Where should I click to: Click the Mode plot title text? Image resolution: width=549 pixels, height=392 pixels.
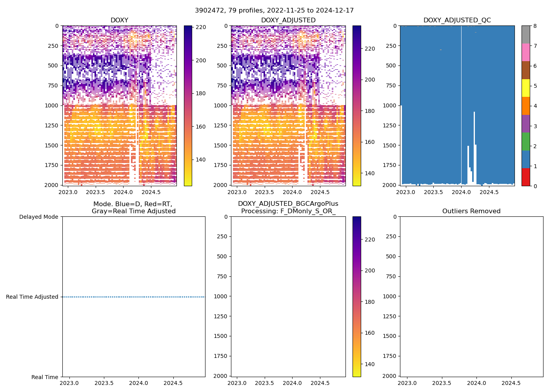(133, 207)
